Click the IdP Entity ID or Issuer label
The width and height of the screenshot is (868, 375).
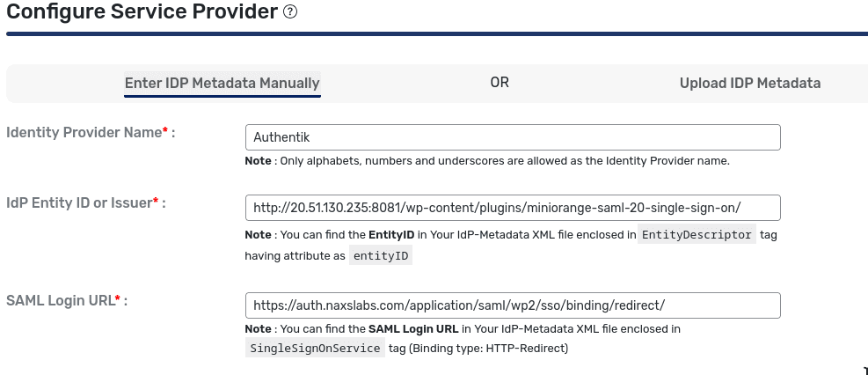[x=86, y=202]
